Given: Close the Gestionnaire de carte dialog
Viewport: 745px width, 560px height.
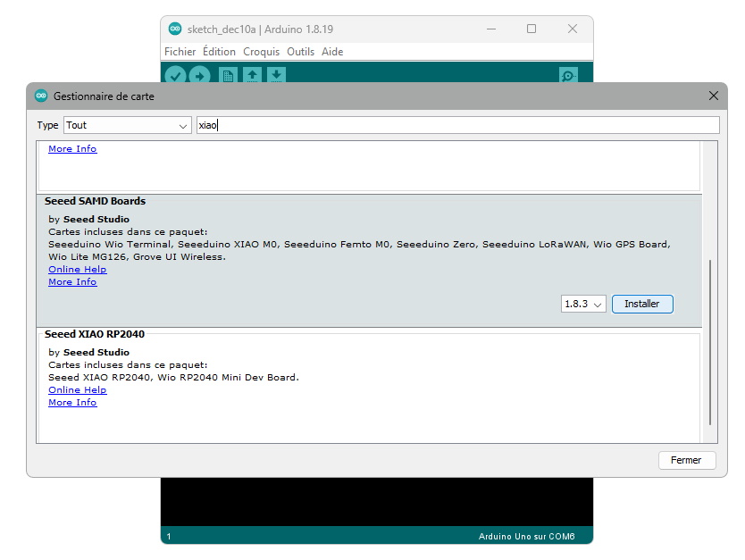Looking at the screenshot, I should [713, 96].
